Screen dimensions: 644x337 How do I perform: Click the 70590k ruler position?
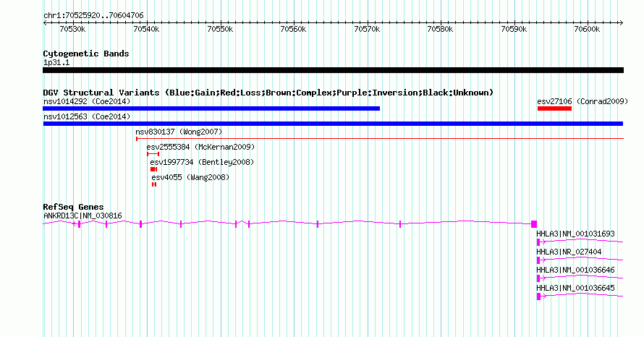(x=514, y=29)
